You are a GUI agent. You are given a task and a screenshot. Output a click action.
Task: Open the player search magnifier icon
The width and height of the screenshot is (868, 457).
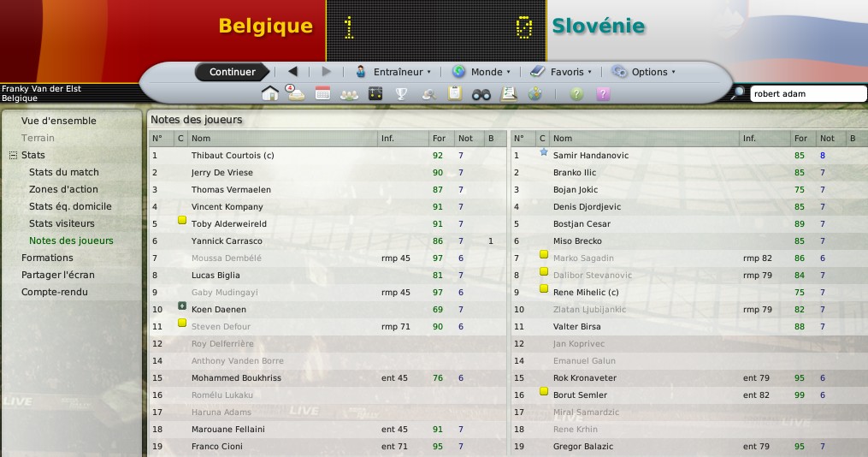click(429, 94)
